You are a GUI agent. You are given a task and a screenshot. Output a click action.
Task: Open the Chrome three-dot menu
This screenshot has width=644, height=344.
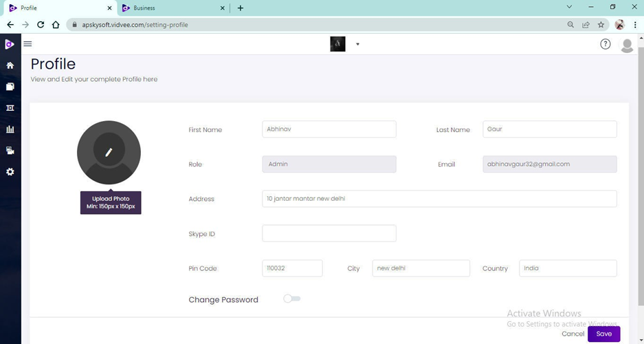tap(635, 25)
